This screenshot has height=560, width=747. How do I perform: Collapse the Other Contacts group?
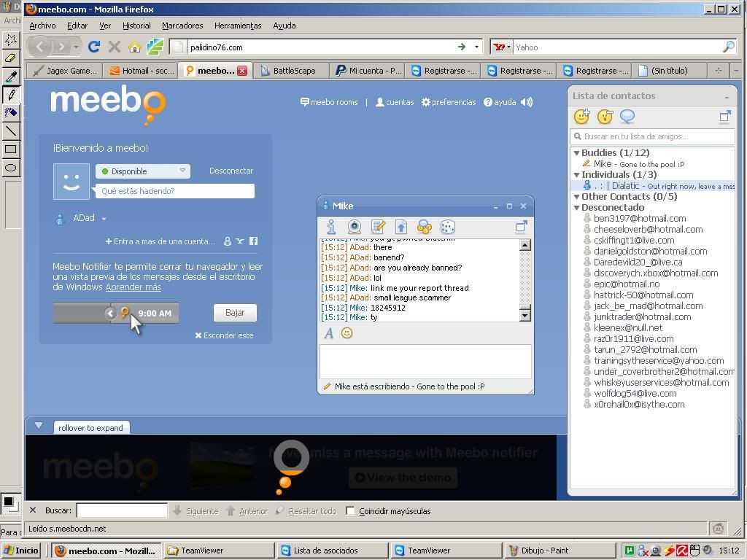(x=576, y=197)
